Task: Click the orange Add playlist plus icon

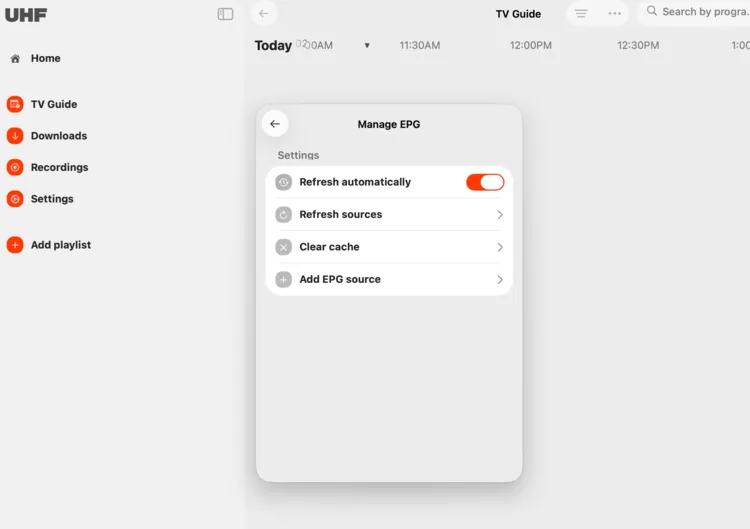Action: (15, 244)
